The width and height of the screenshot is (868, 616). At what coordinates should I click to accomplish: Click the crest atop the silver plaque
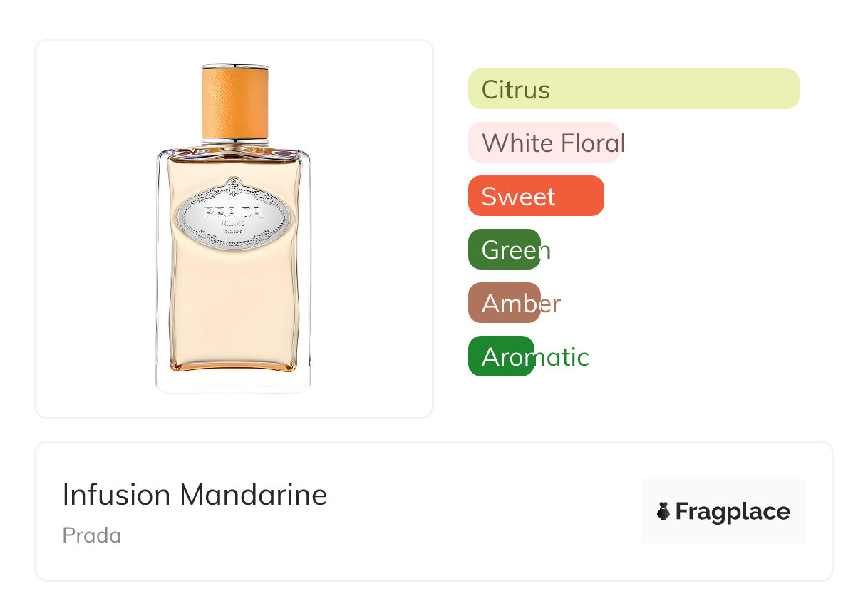(x=233, y=185)
